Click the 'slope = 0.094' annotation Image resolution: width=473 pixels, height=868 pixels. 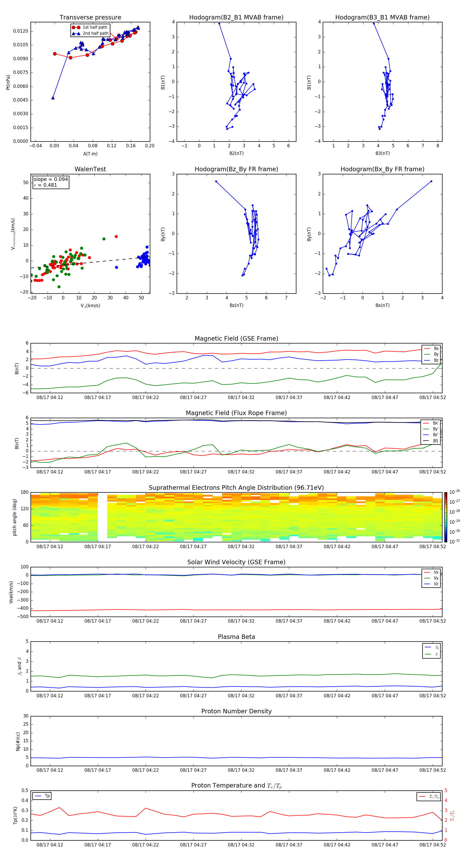click(51, 179)
